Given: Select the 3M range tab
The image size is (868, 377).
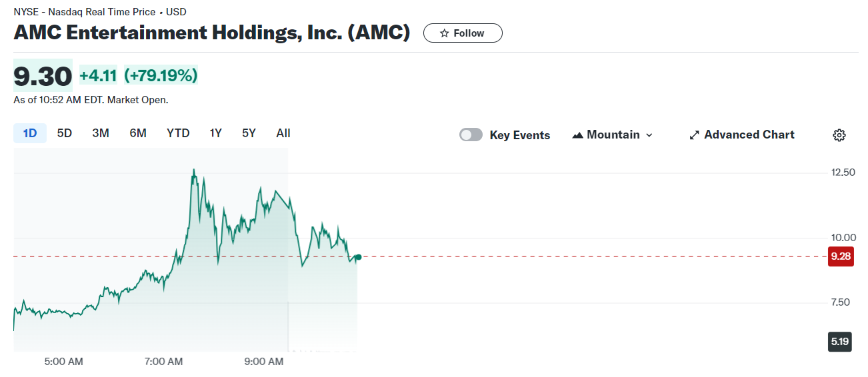Looking at the screenshot, I should coord(101,133).
